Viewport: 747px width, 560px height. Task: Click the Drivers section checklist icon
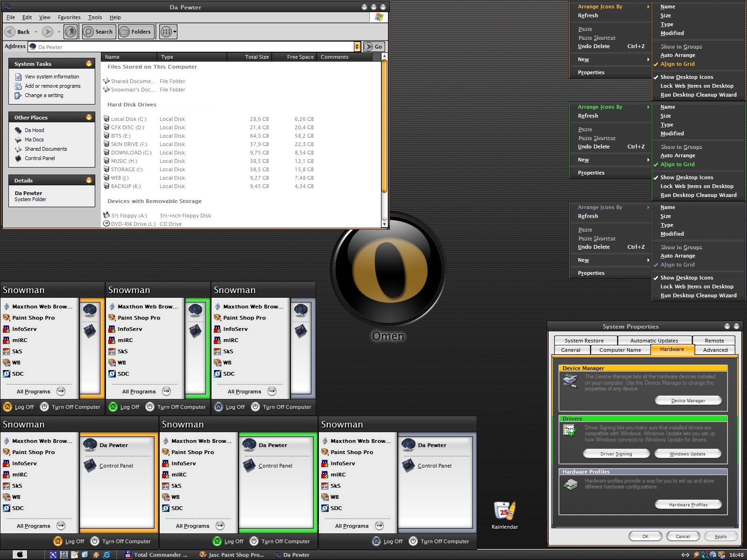point(570,431)
